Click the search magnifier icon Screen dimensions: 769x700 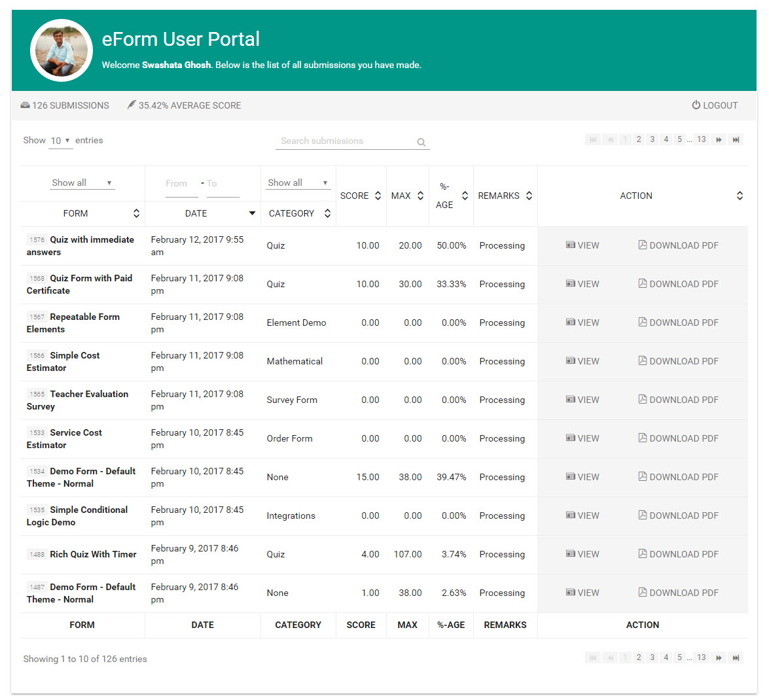421,142
